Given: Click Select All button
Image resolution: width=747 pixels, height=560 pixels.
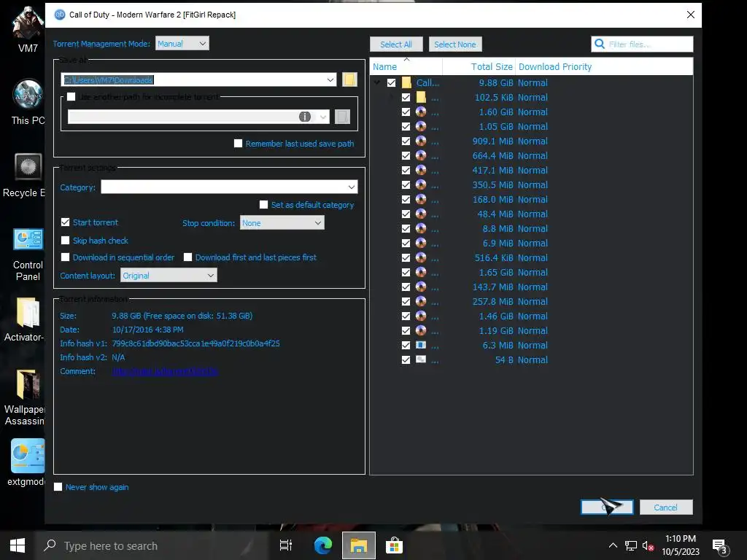Looking at the screenshot, I should click(396, 44).
